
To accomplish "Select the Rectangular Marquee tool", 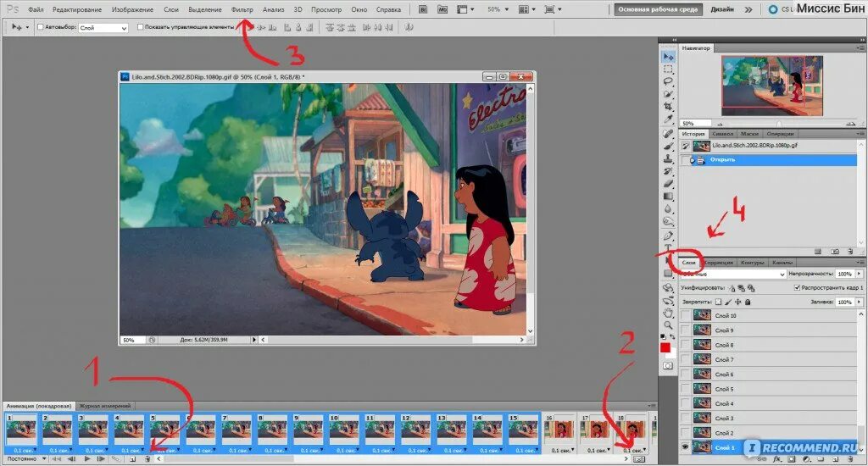I will [668, 69].
